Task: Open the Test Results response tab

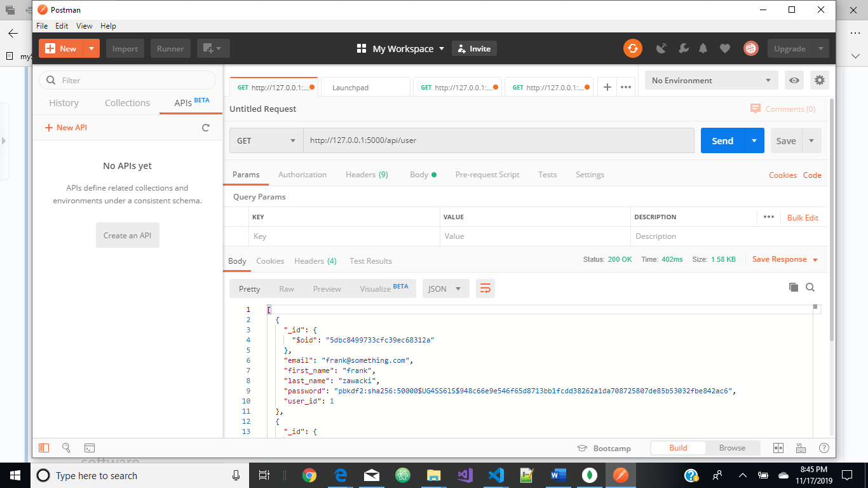Action: point(370,261)
